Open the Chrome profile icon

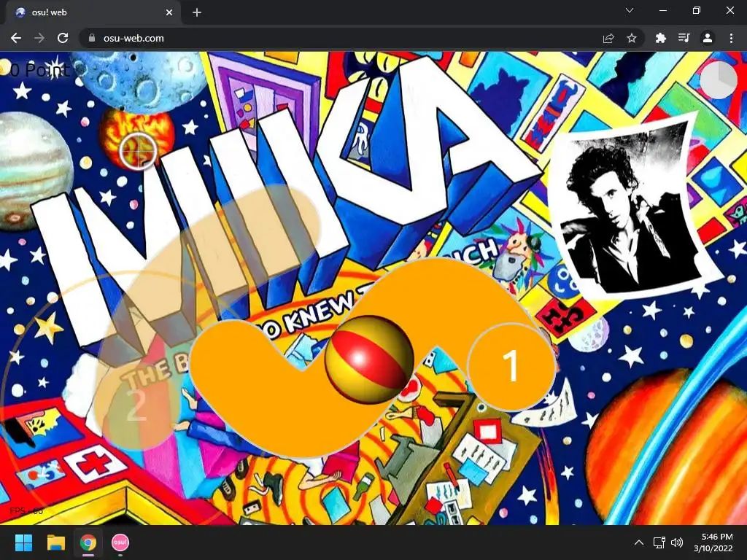[x=708, y=38]
